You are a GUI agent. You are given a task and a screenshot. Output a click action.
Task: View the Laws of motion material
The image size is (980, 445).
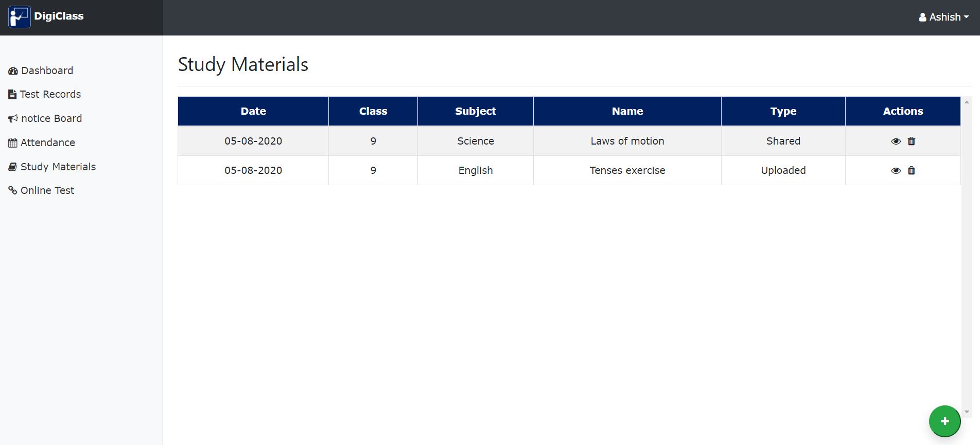[896, 141]
